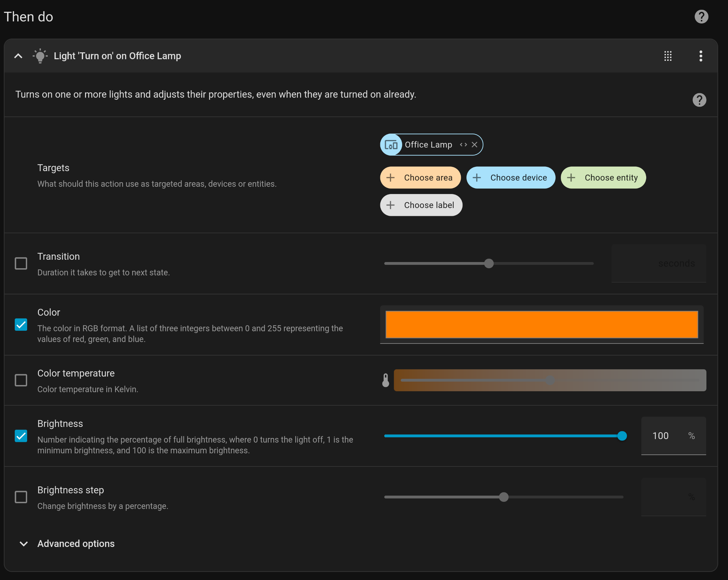Click the help icon beside Then do
Screen dimensions: 728x580
pos(701,17)
